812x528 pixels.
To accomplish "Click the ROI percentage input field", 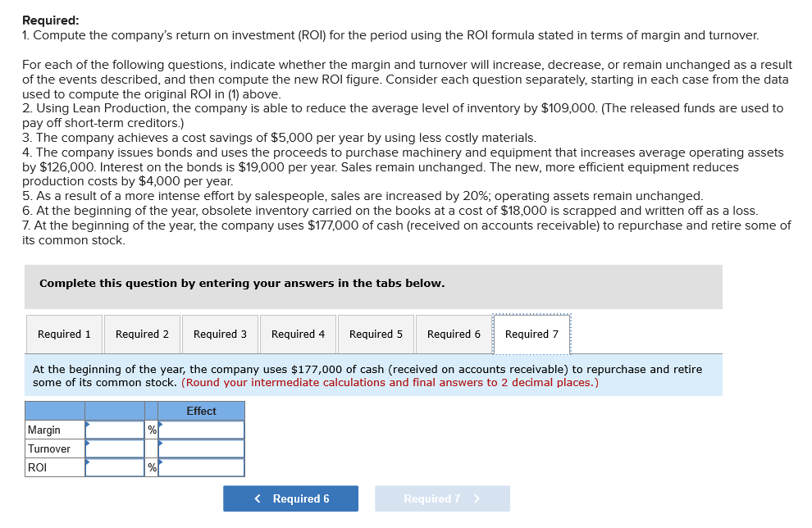I will pyautogui.click(x=115, y=467).
